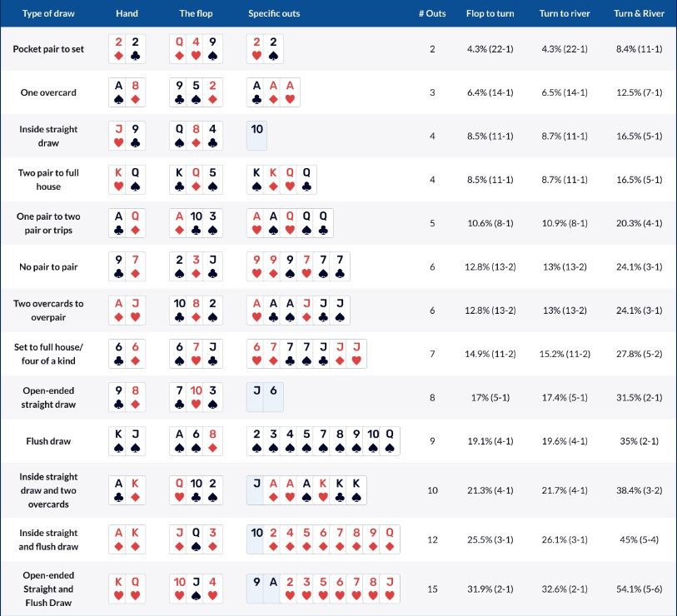Click the '8.4% (11-1)' value

pyautogui.click(x=639, y=49)
